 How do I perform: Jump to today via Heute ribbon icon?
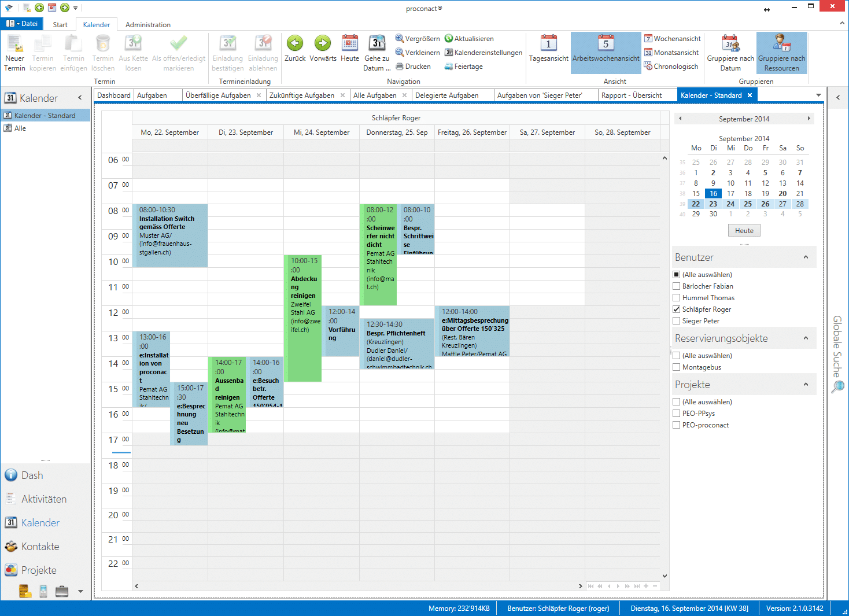click(350, 49)
